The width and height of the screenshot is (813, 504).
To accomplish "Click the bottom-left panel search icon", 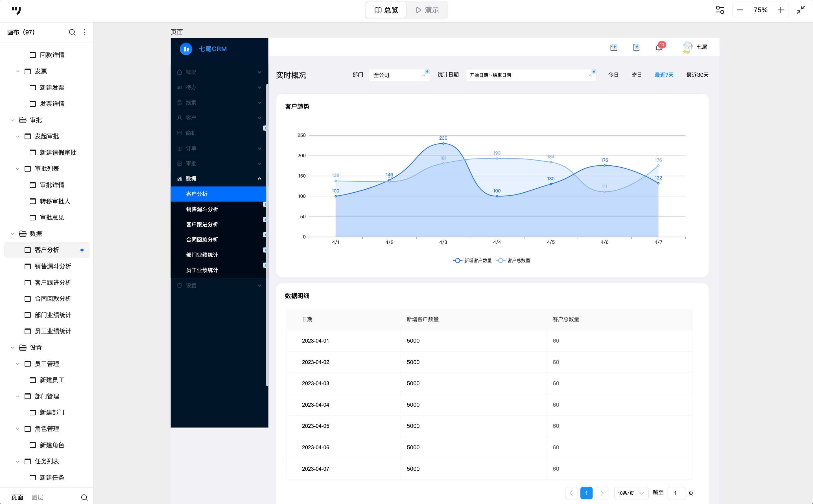I will [x=84, y=497].
